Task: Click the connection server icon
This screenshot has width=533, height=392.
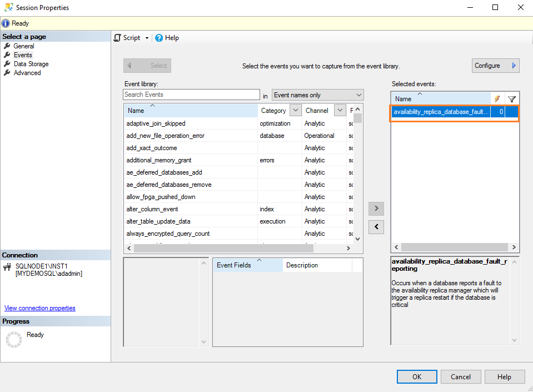Action: pos(8,266)
